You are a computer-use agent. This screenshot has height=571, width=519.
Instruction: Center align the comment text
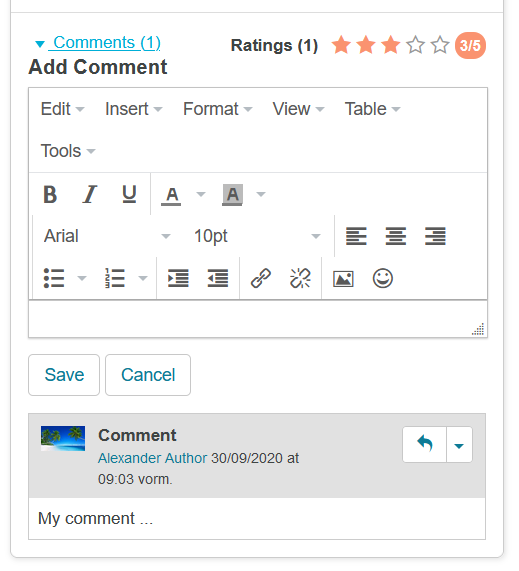(x=396, y=236)
